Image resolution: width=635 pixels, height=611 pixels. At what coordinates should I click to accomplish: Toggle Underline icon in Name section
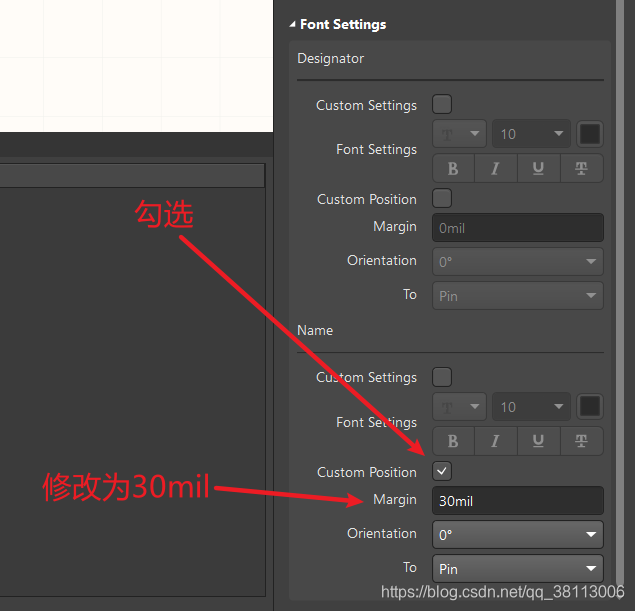point(538,441)
